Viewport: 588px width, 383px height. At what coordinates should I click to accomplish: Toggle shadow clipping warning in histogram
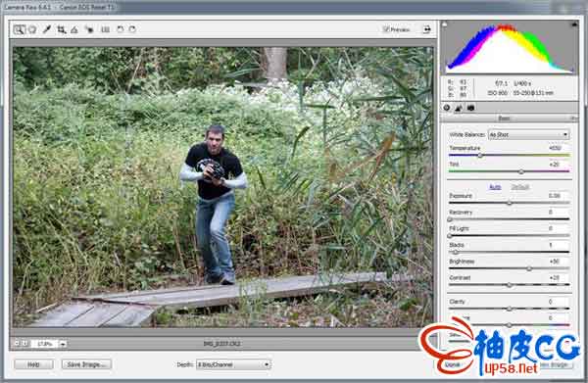pos(444,24)
